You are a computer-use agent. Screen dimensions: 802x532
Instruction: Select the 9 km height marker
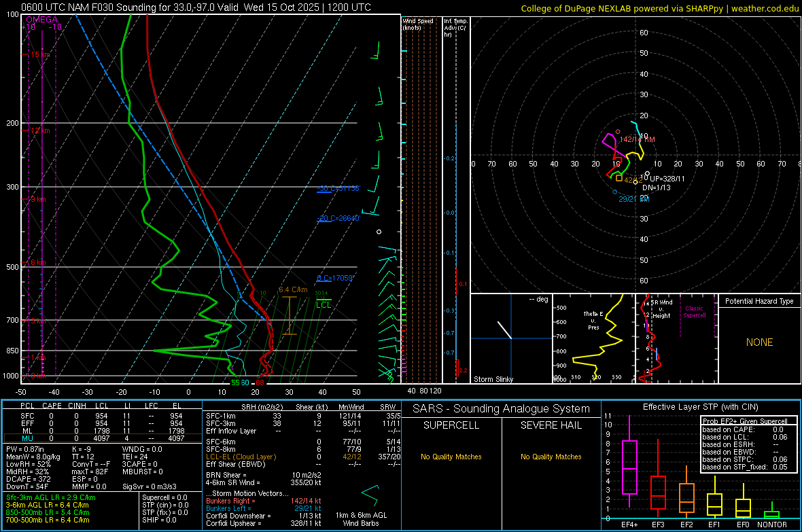(x=39, y=199)
